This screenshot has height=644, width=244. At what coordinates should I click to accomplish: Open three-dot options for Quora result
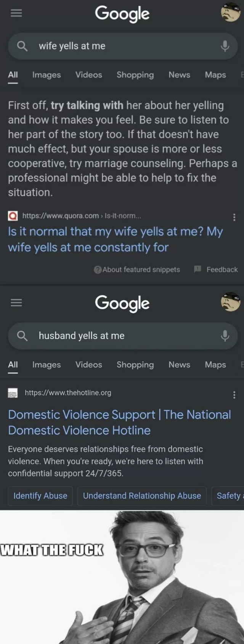point(234,217)
